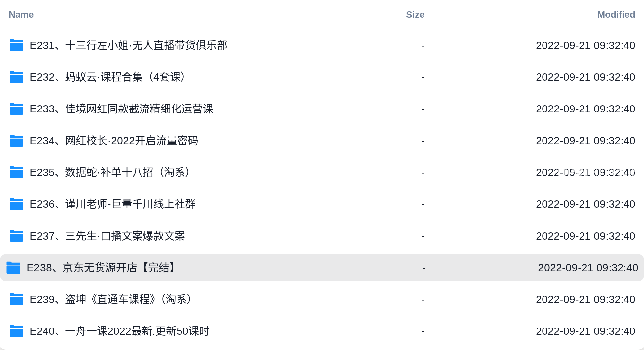Click the folder icon for E239 盗坤

coord(17,299)
